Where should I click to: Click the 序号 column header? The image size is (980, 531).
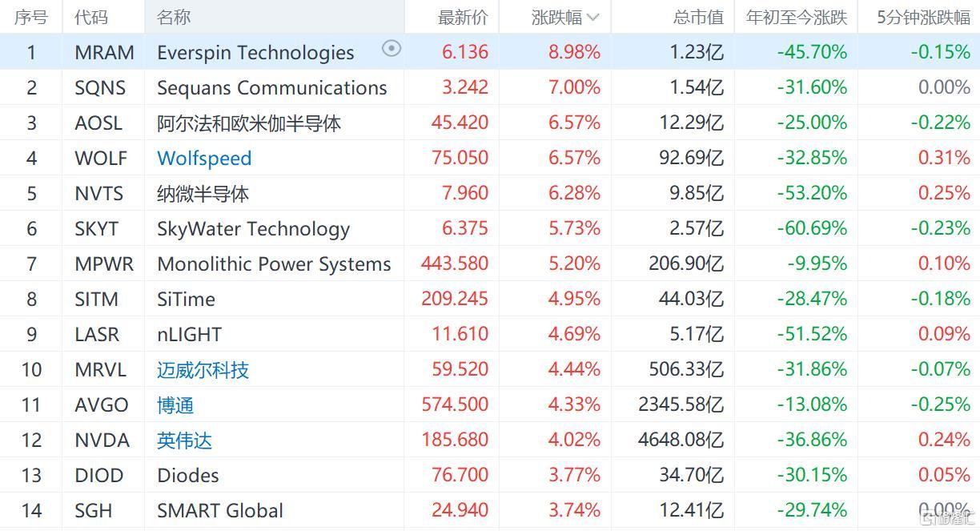coord(31,17)
